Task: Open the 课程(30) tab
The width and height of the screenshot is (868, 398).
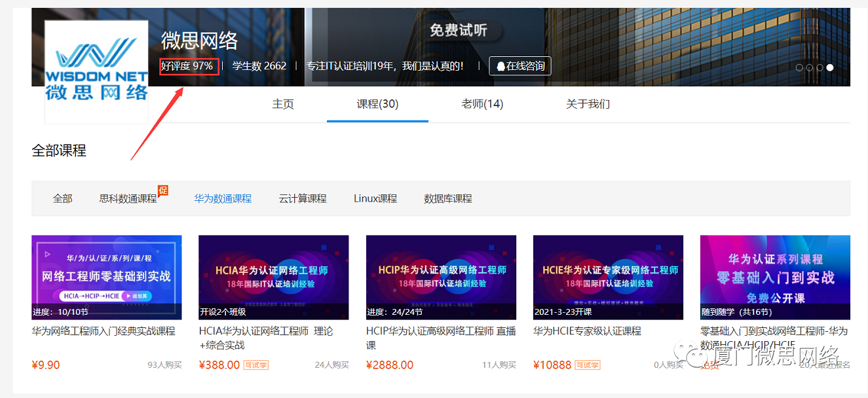Action: [377, 104]
